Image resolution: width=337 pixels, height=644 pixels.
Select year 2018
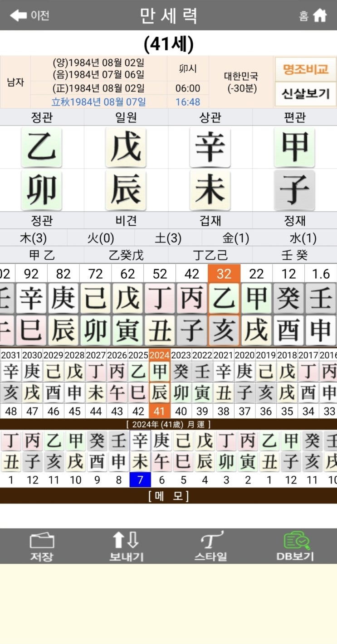tap(287, 354)
